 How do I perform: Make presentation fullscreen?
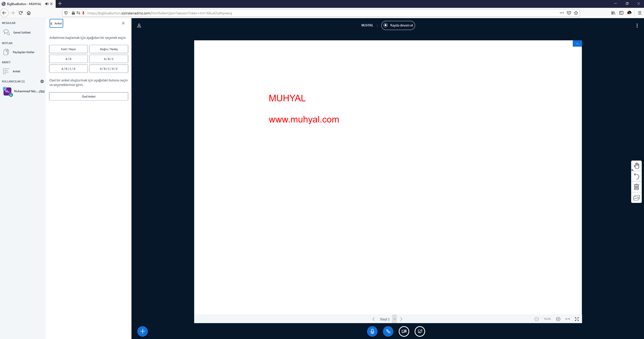click(577, 319)
